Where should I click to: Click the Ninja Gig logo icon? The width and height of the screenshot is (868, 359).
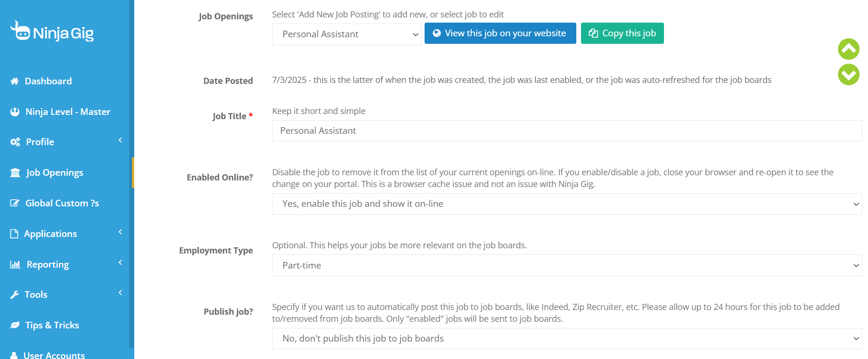20,31
